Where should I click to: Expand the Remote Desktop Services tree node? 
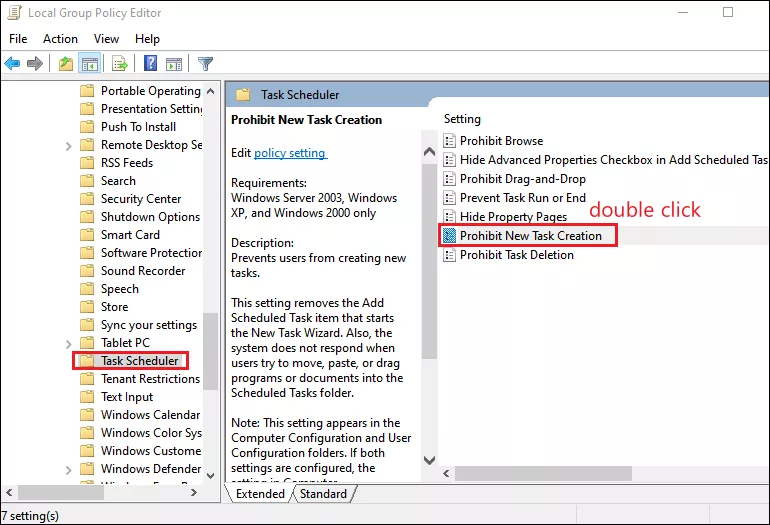point(69,146)
